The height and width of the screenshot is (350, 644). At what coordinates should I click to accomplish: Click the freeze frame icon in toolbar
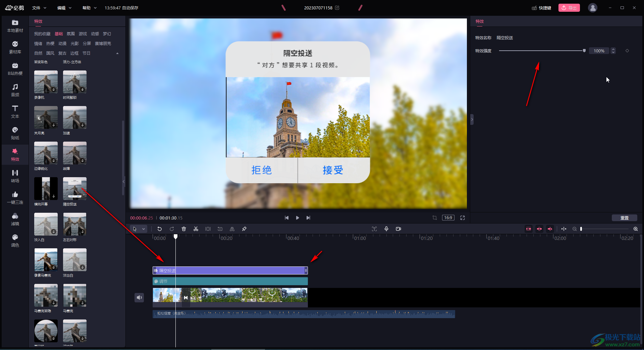coord(208,229)
